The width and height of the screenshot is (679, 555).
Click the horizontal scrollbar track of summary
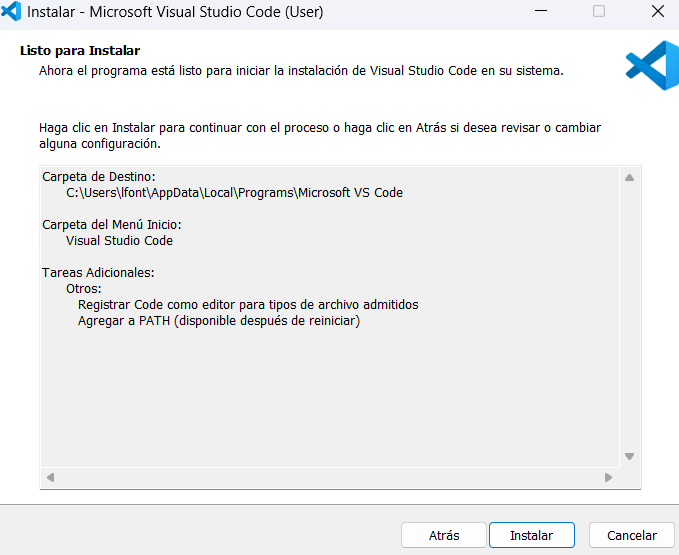(329, 478)
